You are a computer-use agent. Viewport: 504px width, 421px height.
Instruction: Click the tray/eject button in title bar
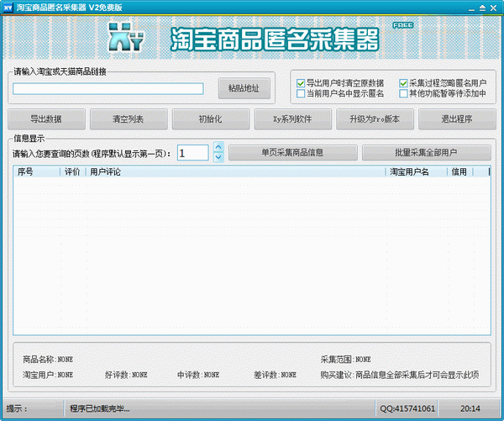coord(482,8)
